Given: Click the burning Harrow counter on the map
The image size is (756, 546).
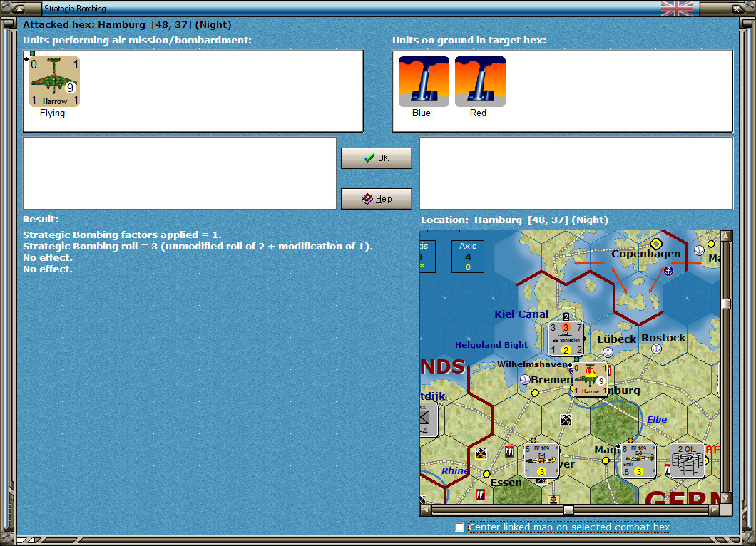Looking at the screenshot, I should [x=590, y=379].
